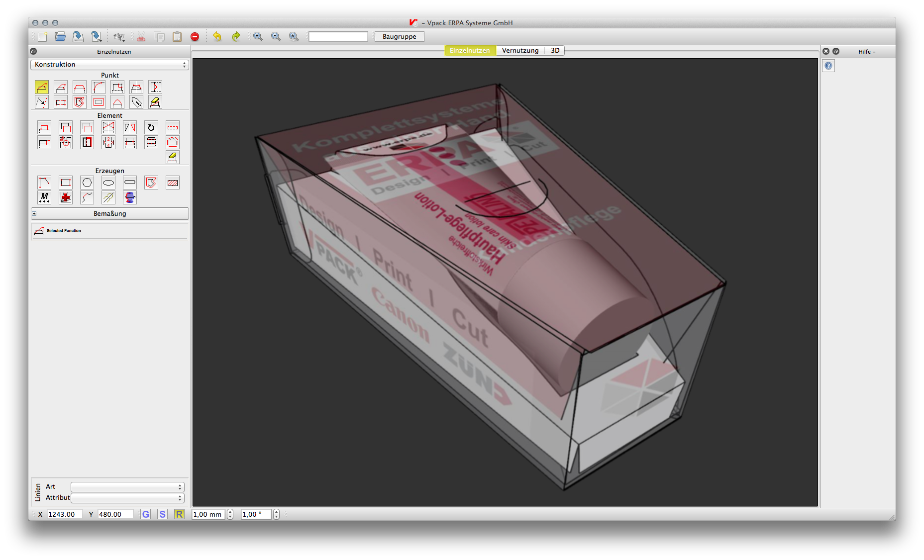Screen dimensions: 924x560
Task: Redo with the green arrow icon
Action: pyautogui.click(x=236, y=36)
